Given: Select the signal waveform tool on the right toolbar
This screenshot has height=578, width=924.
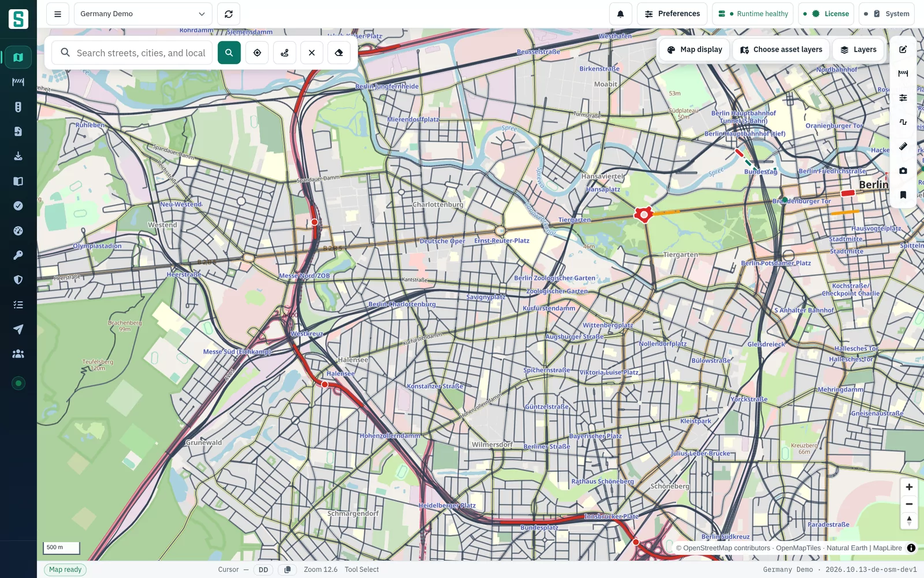Looking at the screenshot, I should point(903,122).
